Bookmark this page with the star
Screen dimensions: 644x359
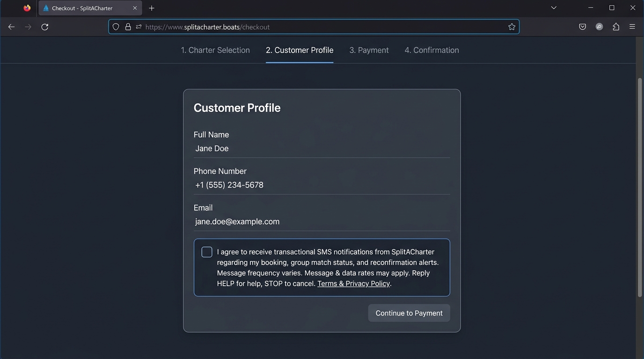click(x=512, y=27)
